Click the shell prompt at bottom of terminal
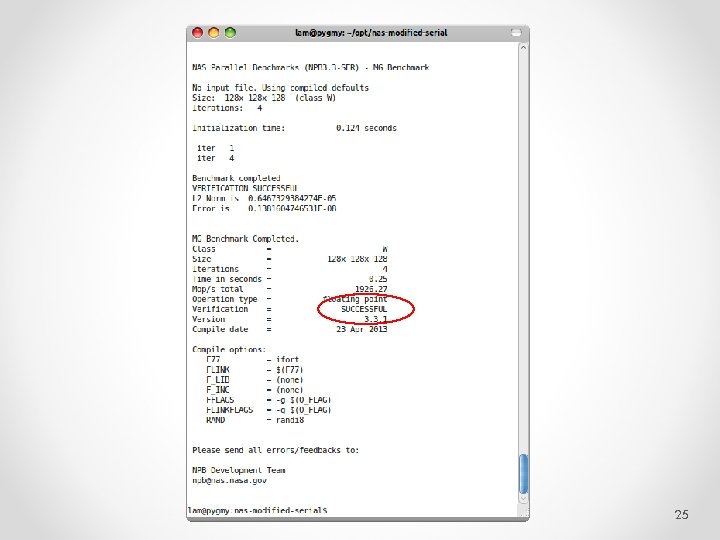The height and width of the screenshot is (540, 720). 258,511
